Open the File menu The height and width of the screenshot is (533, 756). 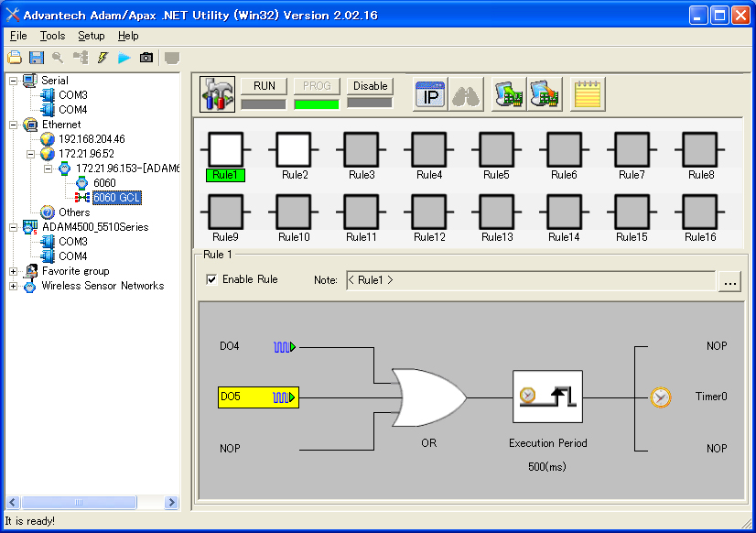pyautogui.click(x=18, y=37)
